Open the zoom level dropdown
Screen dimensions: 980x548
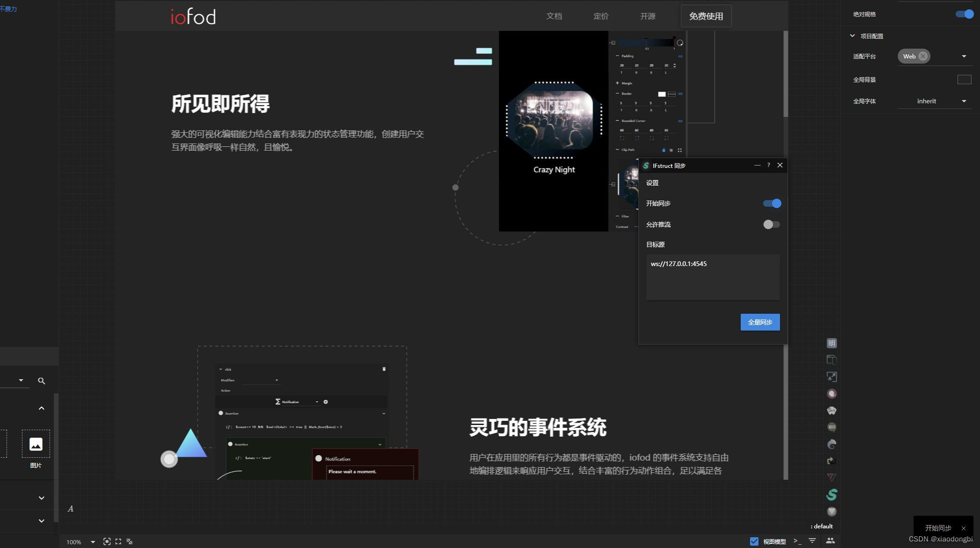(x=93, y=542)
